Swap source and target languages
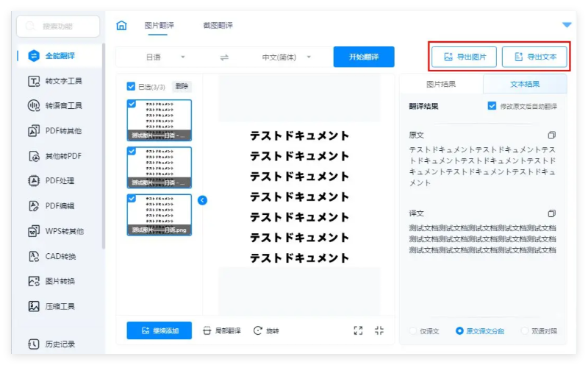 point(224,57)
